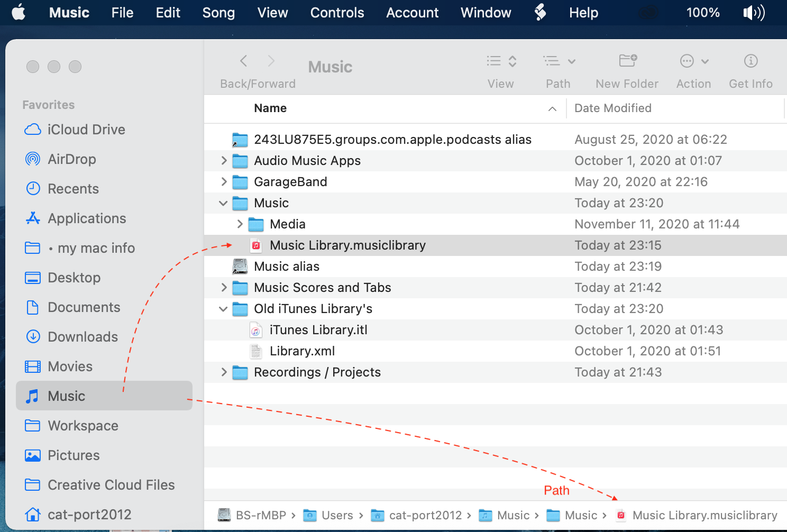Expand the Audio Music Apps folder
This screenshot has width=787, height=532.
click(224, 161)
